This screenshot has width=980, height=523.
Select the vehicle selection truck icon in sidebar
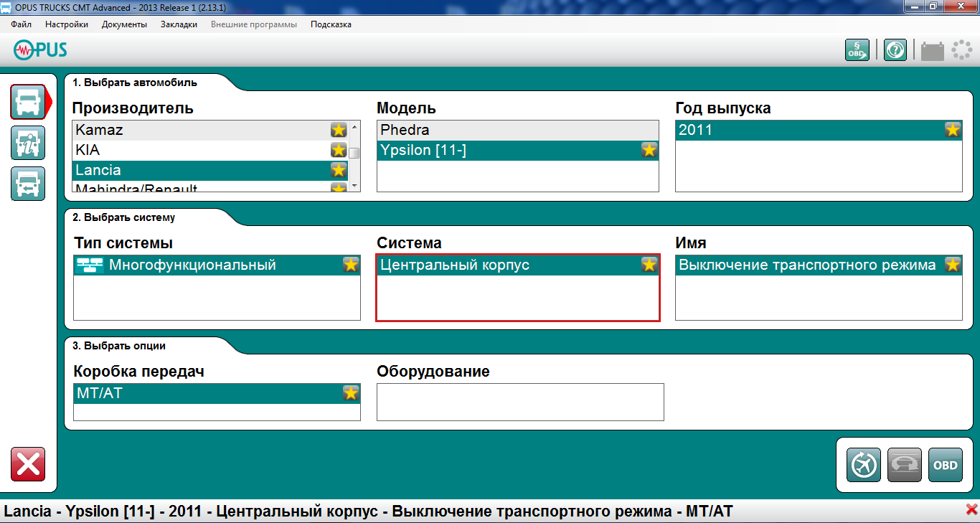click(x=28, y=102)
